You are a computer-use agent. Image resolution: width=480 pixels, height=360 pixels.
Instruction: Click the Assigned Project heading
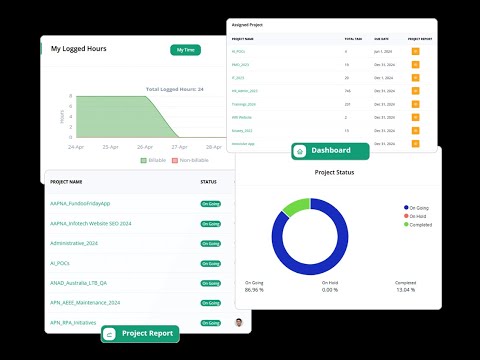point(247,25)
